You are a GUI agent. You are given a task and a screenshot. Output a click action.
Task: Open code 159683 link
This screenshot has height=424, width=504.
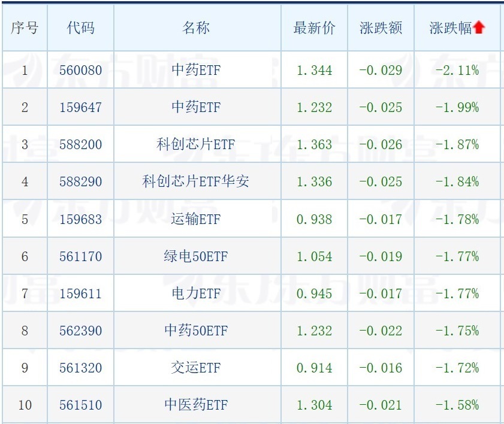(80, 219)
